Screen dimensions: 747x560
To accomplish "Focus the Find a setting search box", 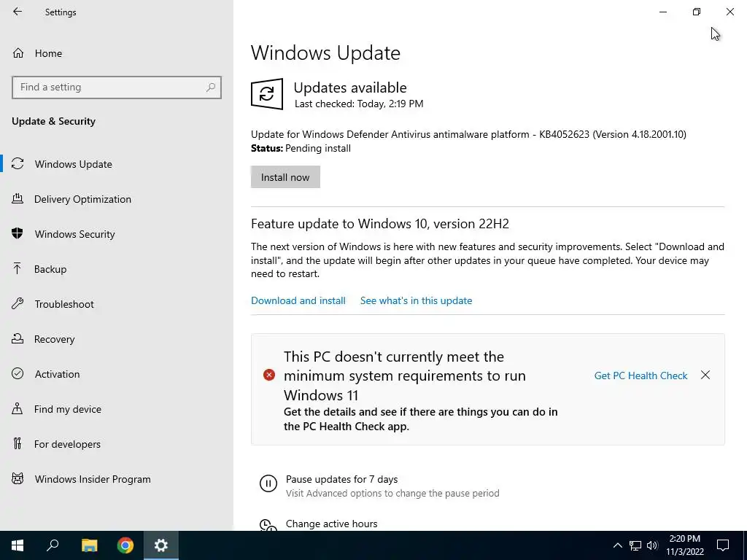I will pos(117,87).
